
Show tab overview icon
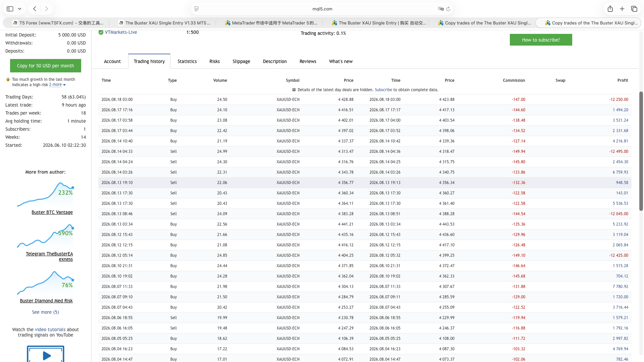(634, 9)
